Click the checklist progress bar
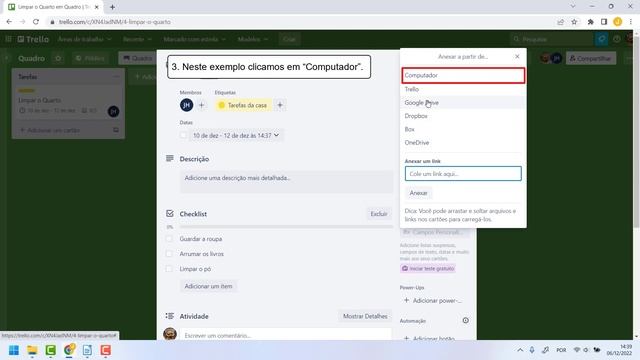The width and height of the screenshot is (640, 360). pyautogui.click(x=286, y=227)
